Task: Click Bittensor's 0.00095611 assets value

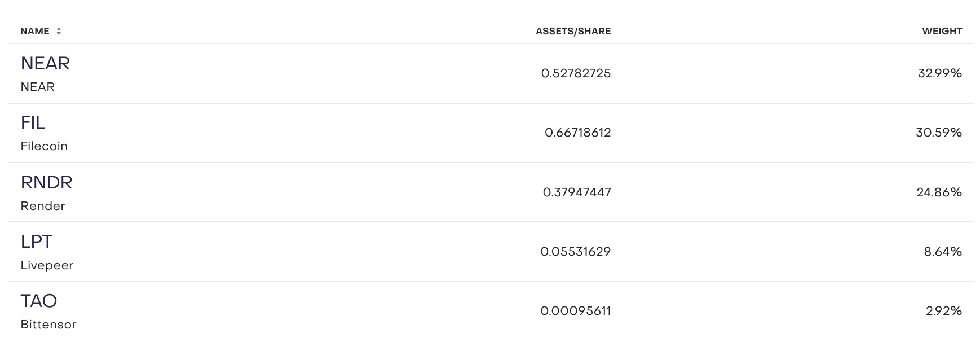Action: click(x=575, y=311)
